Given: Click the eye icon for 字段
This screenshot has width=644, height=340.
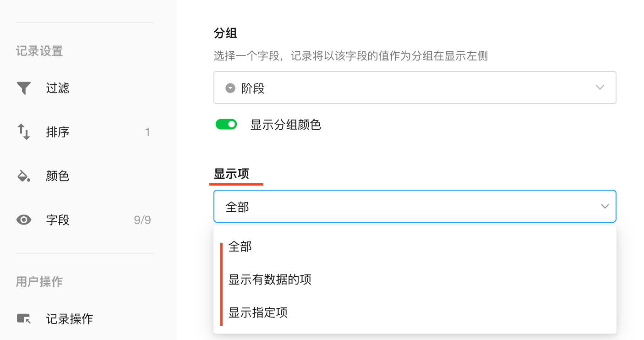Looking at the screenshot, I should (x=24, y=220).
